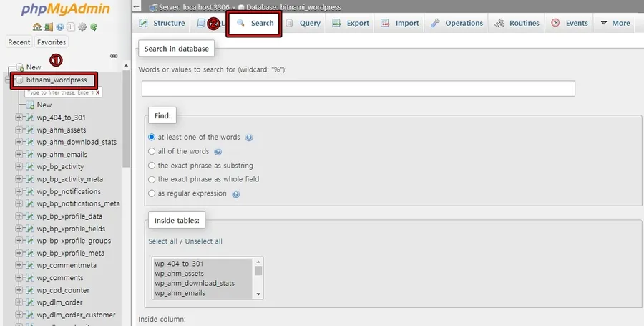Viewport: 644px width, 326px height.
Task: Click the wp_dlm_order table icon in the tree
Action: coord(30,302)
